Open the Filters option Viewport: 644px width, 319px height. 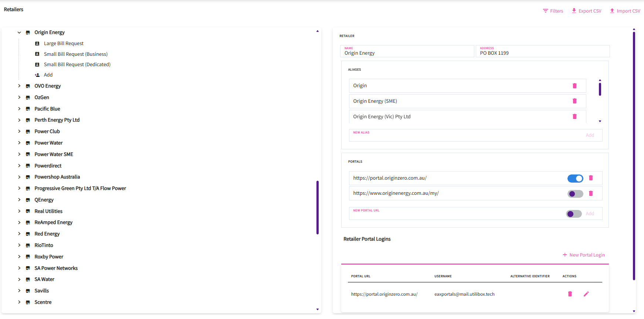tap(553, 11)
